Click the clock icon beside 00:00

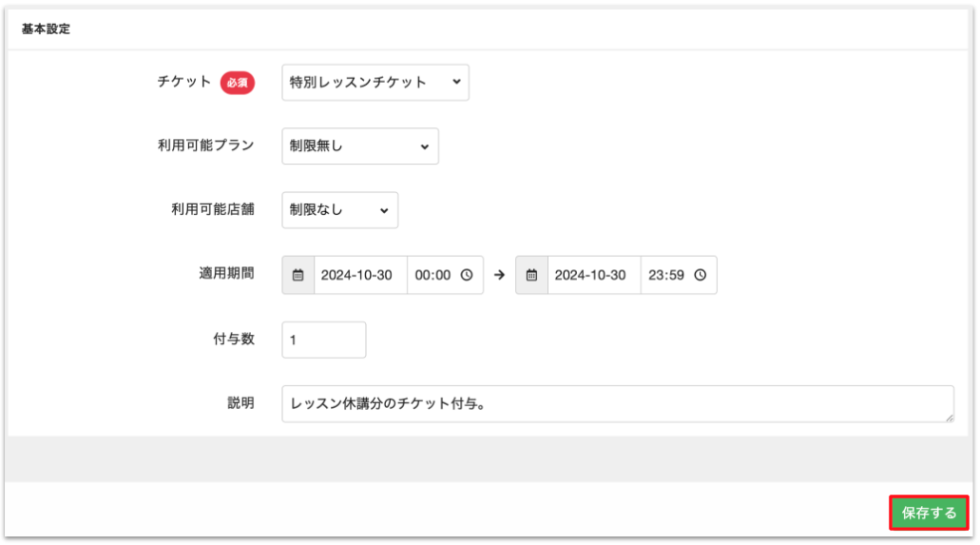click(x=467, y=275)
